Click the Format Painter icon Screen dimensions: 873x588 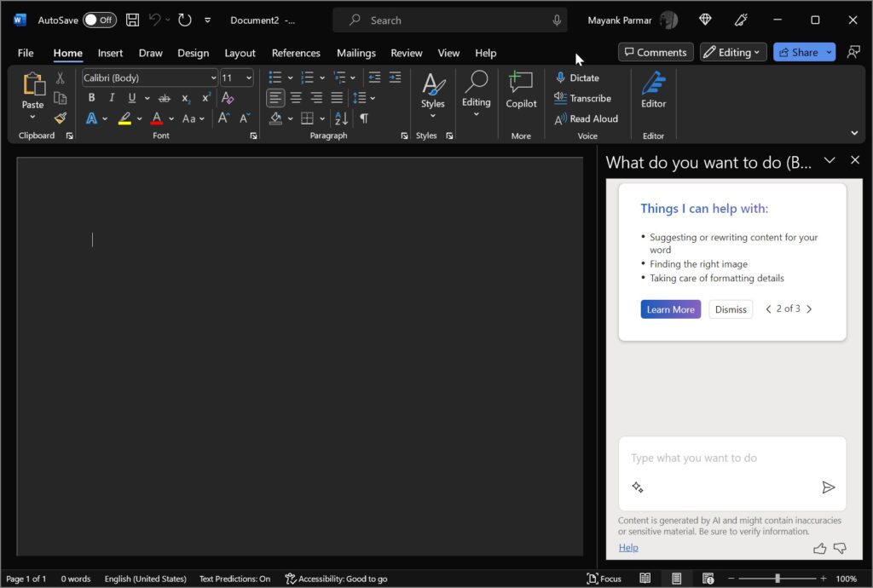pyautogui.click(x=61, y=118)
